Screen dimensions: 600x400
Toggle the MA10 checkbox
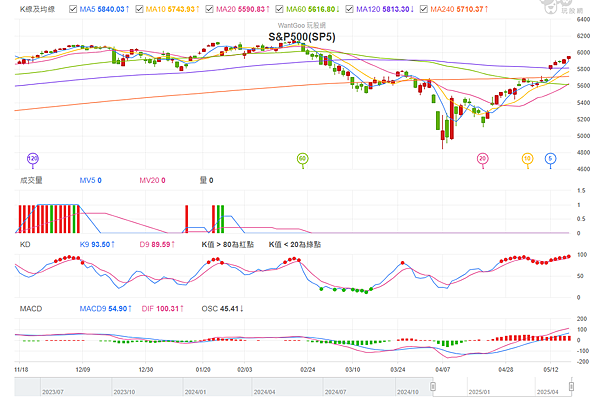139,9
